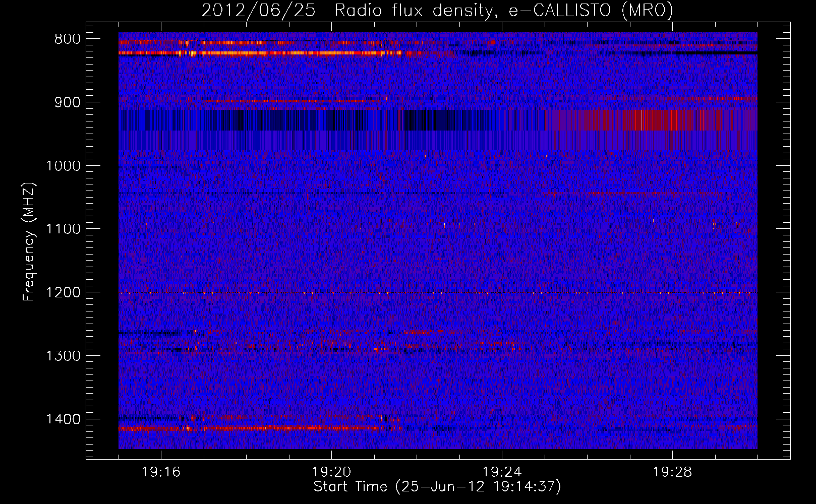Click the 1200 frequency tick label

pos(63,292)
